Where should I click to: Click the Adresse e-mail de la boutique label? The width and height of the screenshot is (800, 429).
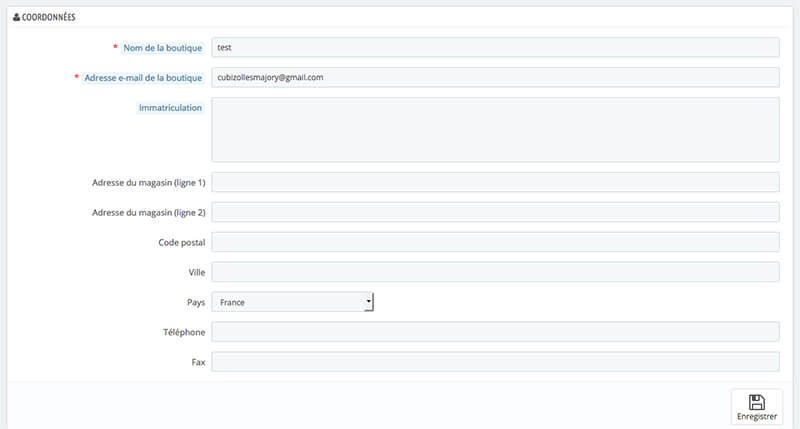[x=145, y=78]
